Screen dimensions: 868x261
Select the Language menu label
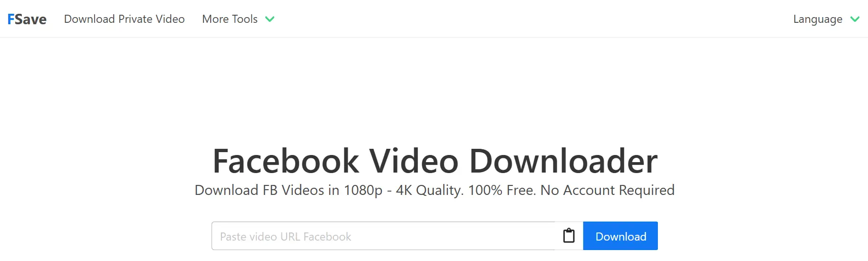click(818, 19)
